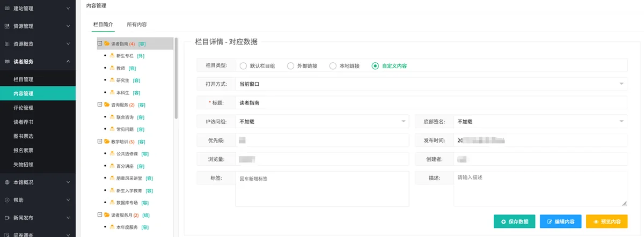
Task: Click the [组] tag beside 读者服务月
Action: click(x=145, y=215)
